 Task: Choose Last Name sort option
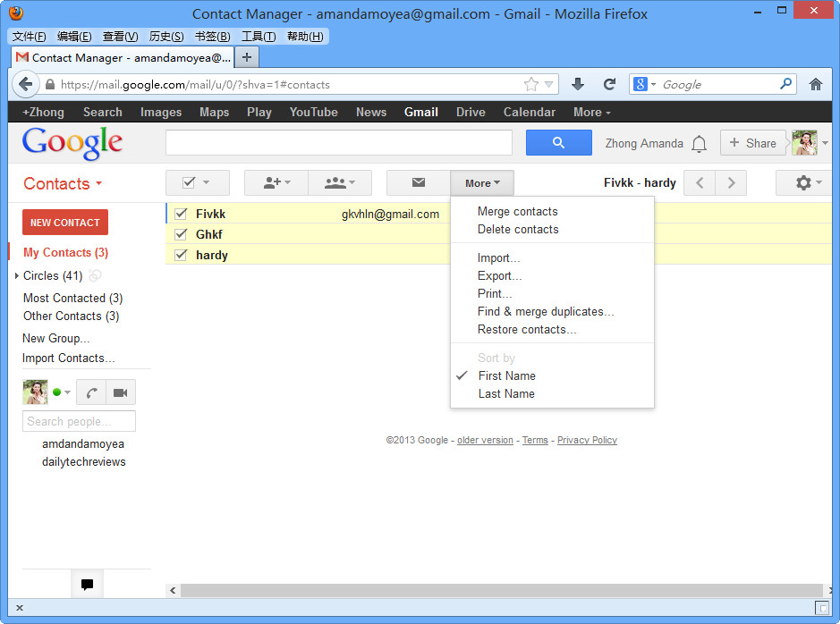tap(506, 394)
